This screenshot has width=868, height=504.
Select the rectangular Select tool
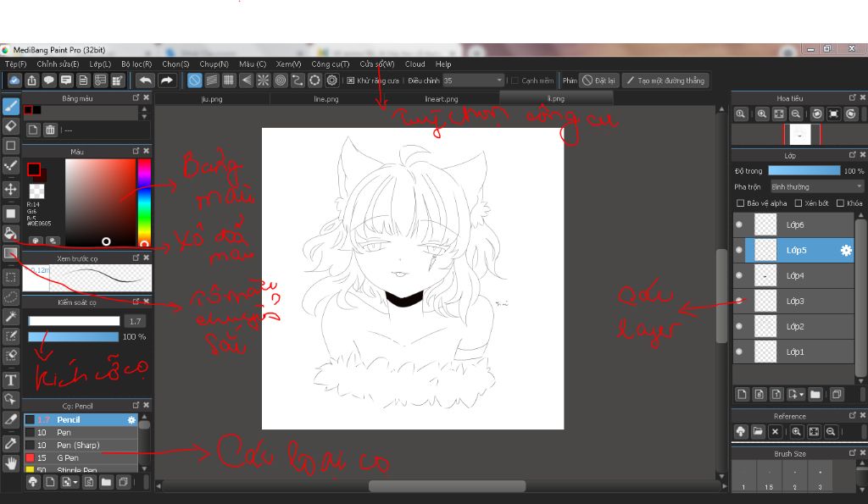[10, 277]
